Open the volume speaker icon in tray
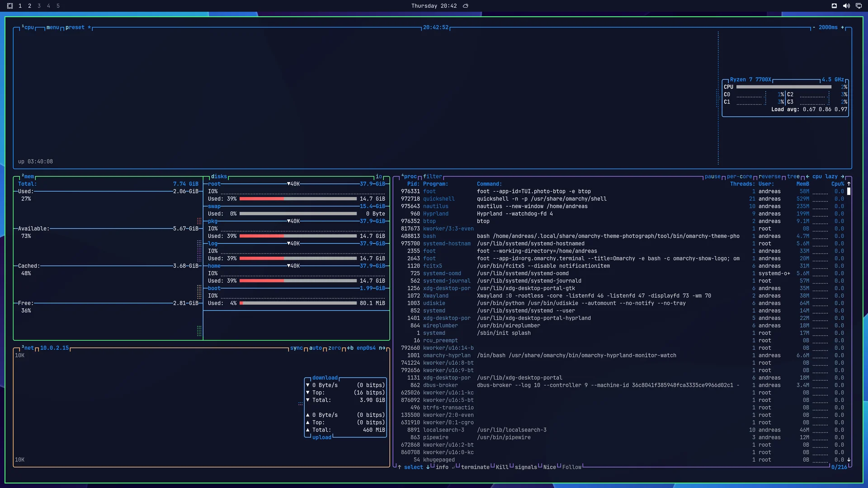The image size is (868, 488). point(846,6)
